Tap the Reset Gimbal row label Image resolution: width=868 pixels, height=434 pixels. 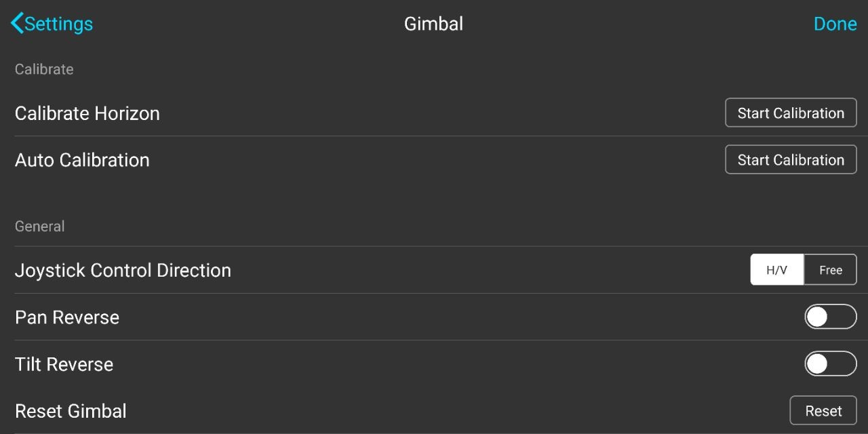coord(71,410)
